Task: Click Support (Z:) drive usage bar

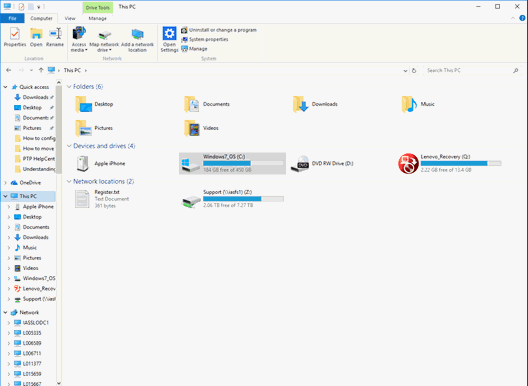Action: tap(243, 199)
